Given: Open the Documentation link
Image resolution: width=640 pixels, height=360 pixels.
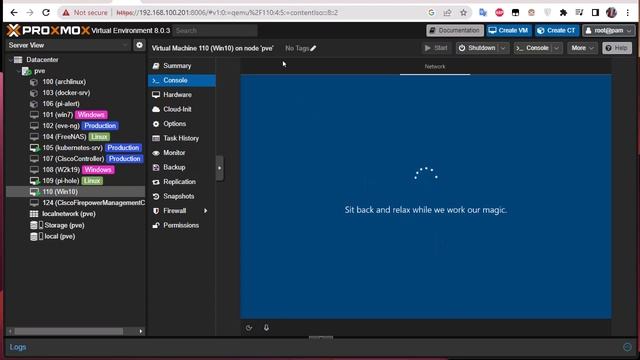Looking at the screenshot, I should coord(455,31).
